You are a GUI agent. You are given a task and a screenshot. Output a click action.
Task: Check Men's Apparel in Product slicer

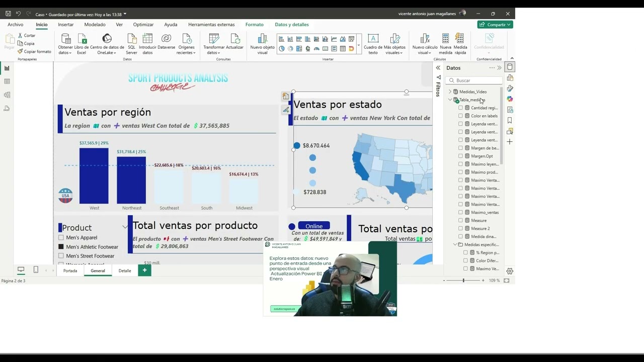coord(61,238)
